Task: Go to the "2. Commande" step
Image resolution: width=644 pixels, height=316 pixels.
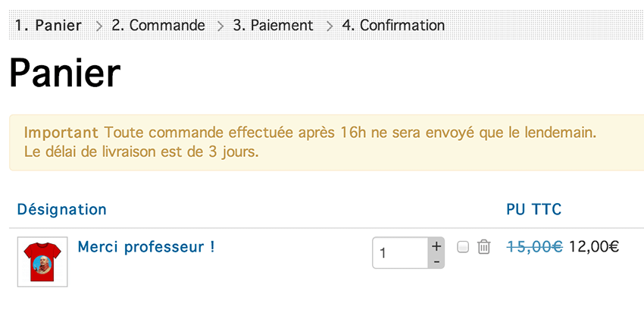Action: [158, 25]
